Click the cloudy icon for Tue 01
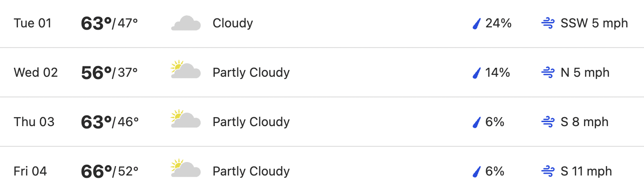The image size is (644, 193). click(186, 23)
